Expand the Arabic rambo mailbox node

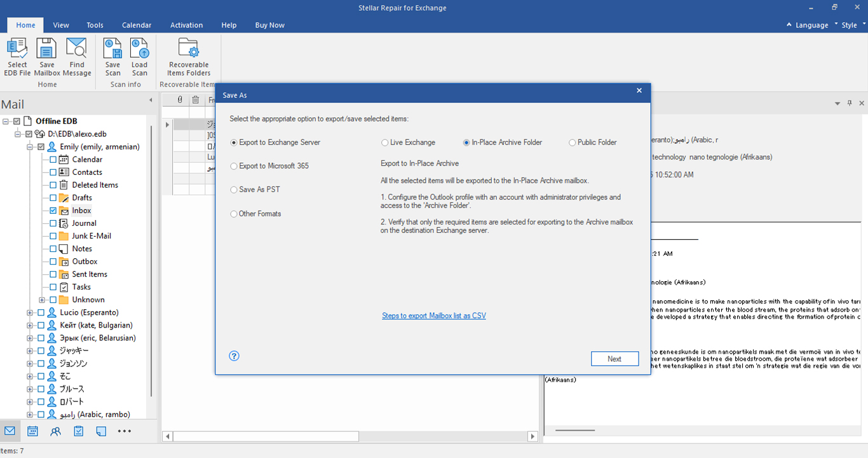click(30, 414)
